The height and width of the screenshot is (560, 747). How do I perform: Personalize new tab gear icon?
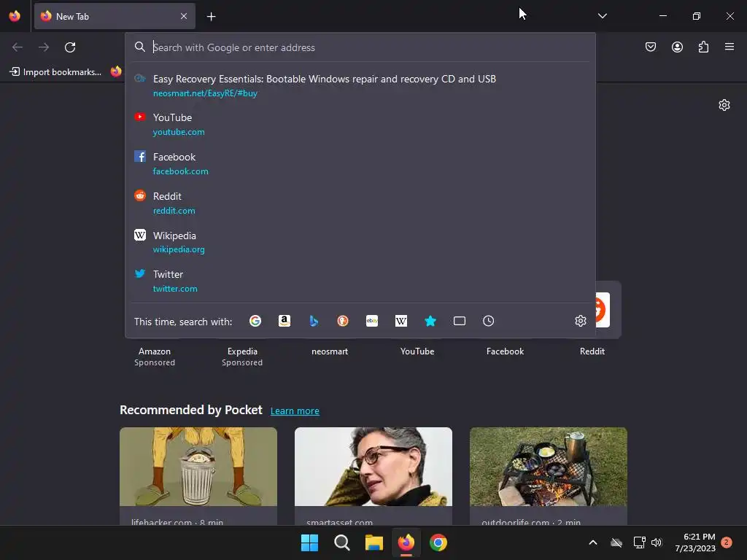[724, 105]
